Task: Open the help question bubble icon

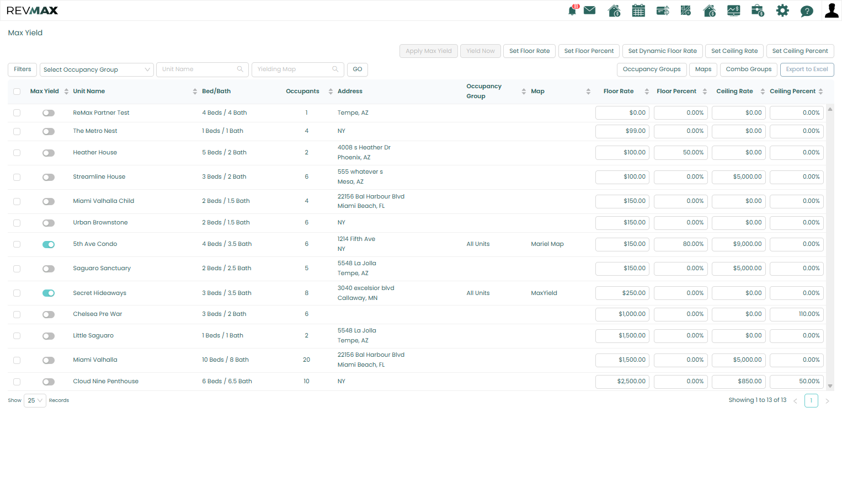Action: click(807, 11)
